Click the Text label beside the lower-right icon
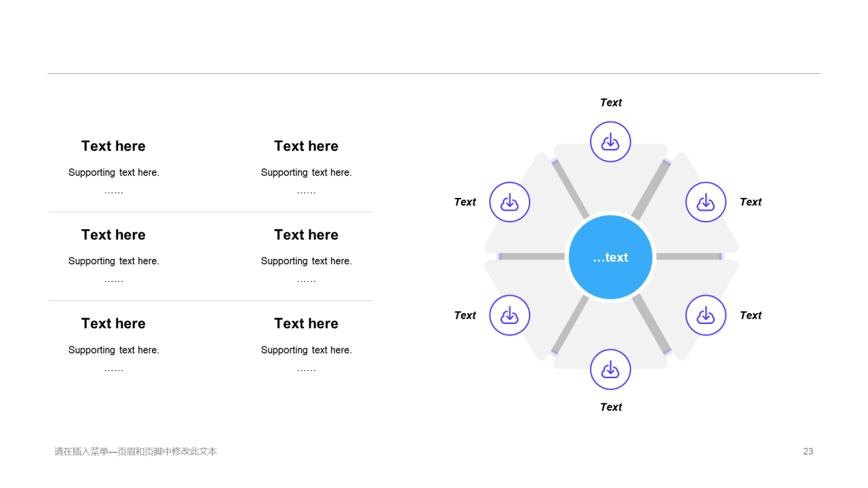The height and width of the screenshot is (488, 868). click(751, 315)
